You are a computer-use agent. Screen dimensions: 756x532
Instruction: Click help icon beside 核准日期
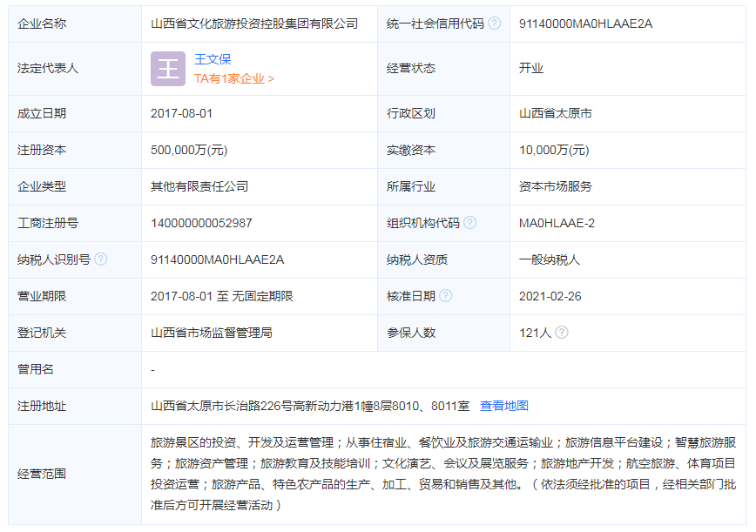[446, 296]
